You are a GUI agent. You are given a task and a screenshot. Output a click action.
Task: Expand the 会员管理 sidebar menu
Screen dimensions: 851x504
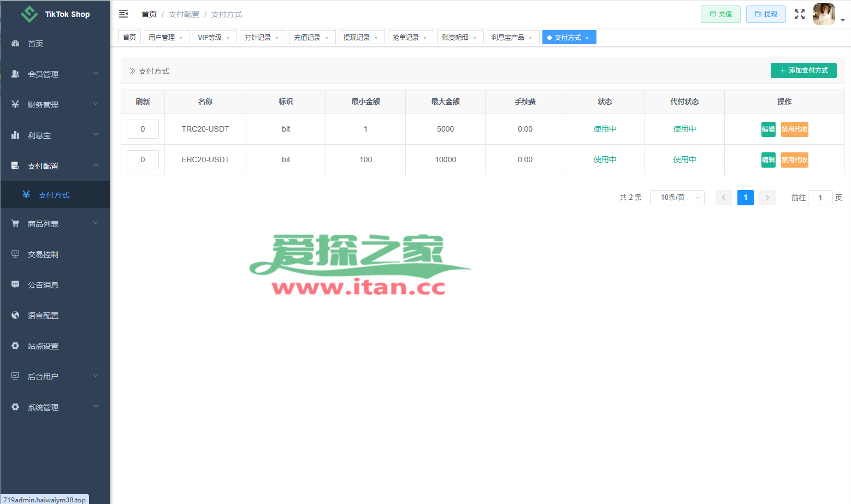pos(55,74)
